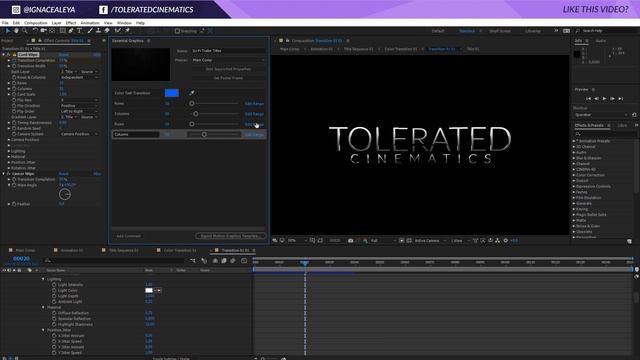The width and height of the screenshot is (640, 360).
Task: Toggle the Card Scale stopwatch
Action: (14, 94)
